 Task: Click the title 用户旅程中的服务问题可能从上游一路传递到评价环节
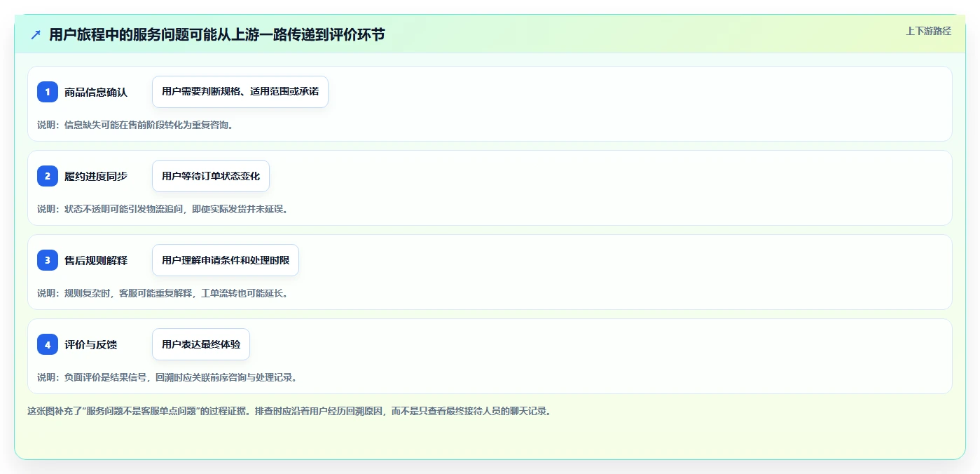(x=216, y=34)
